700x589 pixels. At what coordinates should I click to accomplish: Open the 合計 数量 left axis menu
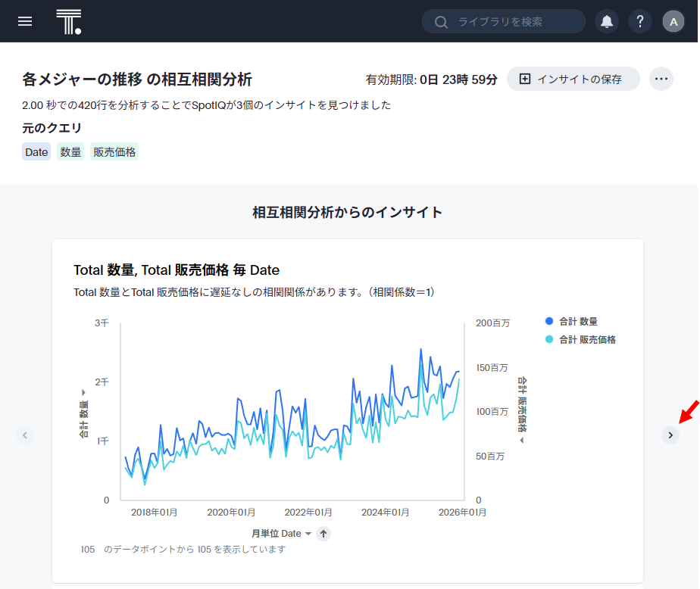tap(83, 416)
